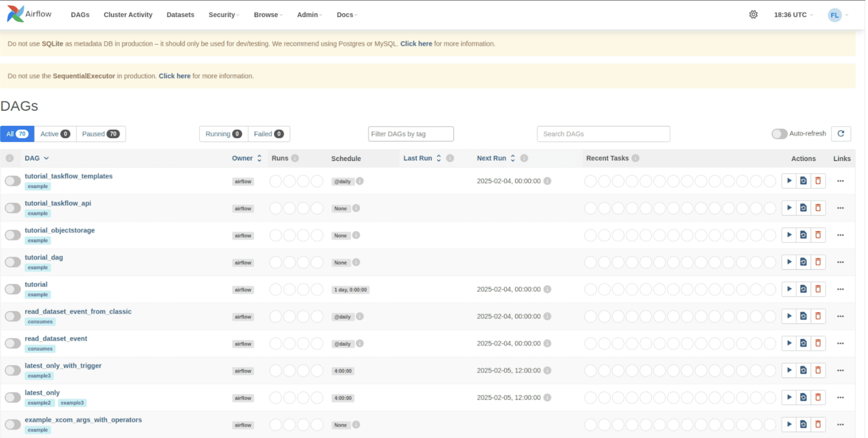
Task: Click pause column info icon in table header
Action: tap(10, 158)
